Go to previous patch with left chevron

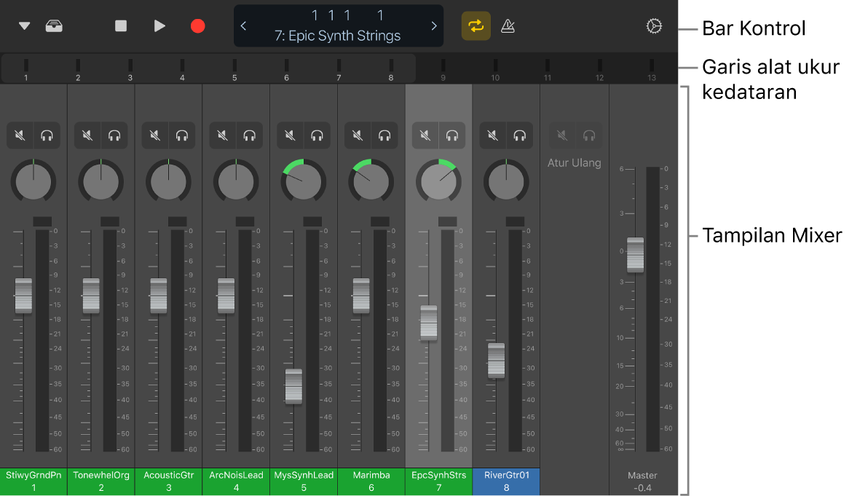coord(244,26)
